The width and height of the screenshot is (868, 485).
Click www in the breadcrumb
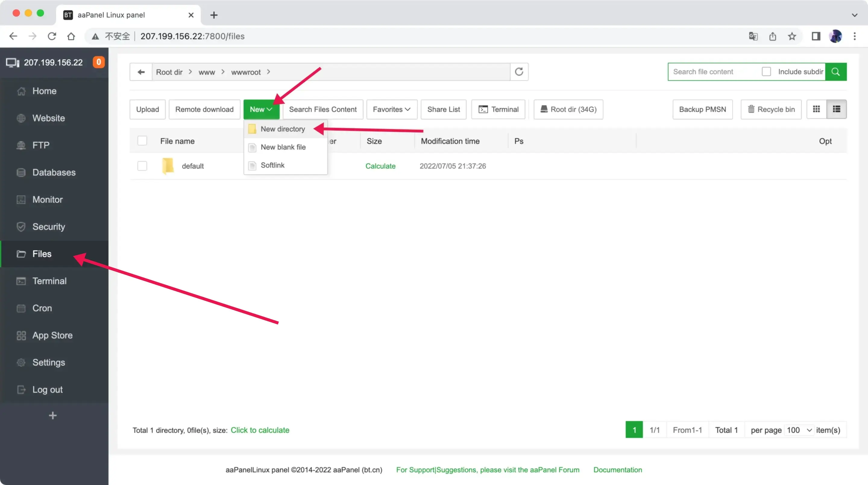click(206, 72)
